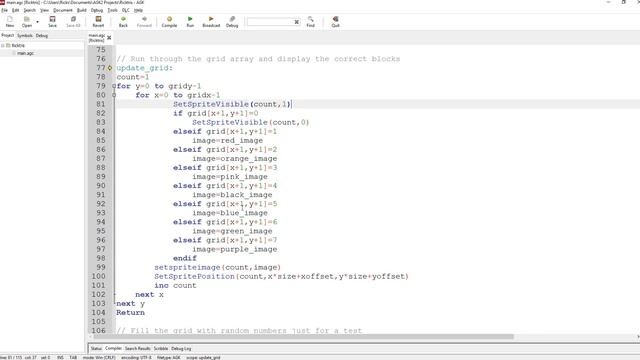Switch to the Search Results bottom tab
640x360 pixels.
(x=138, y=349)
